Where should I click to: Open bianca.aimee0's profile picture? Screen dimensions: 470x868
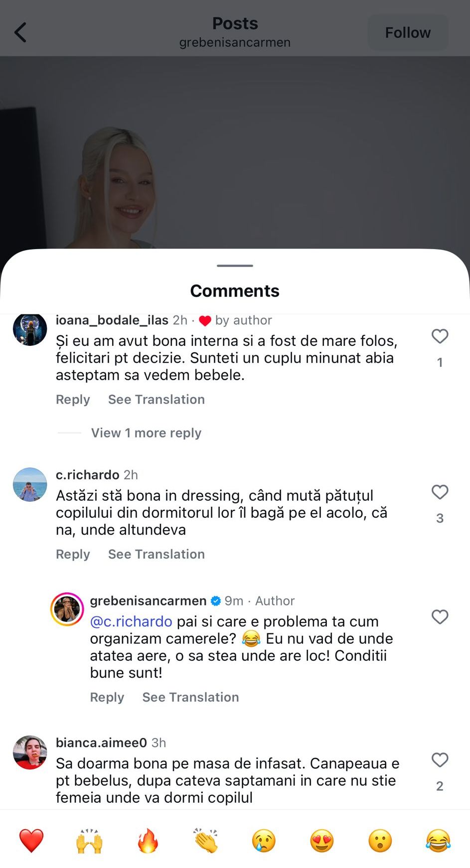click(30, 752)
